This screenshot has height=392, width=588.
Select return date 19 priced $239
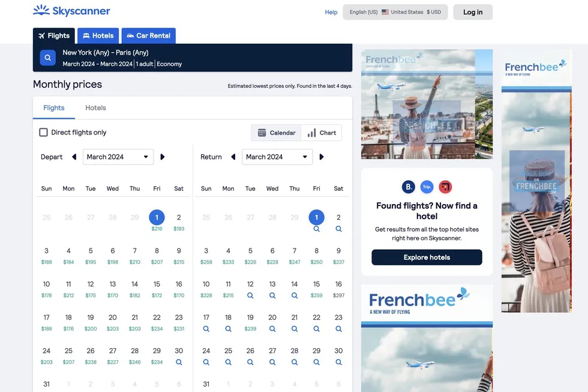tap(250, 322)
